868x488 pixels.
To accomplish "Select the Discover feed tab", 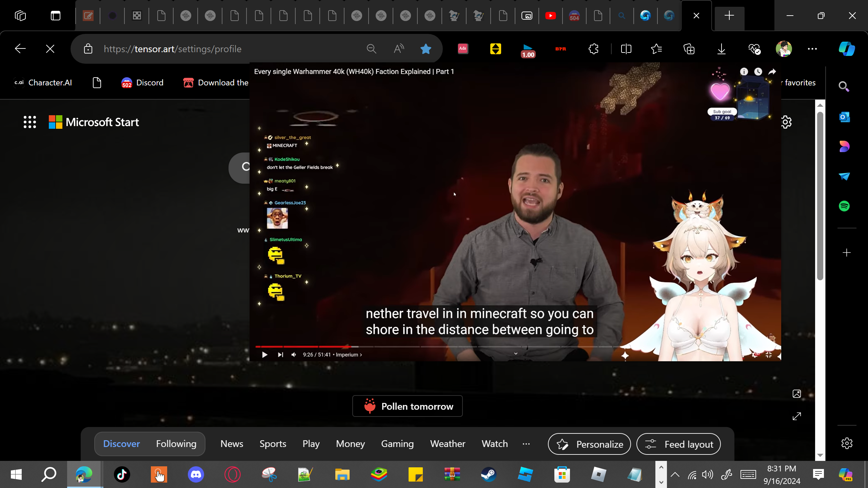I will point(121,444).
